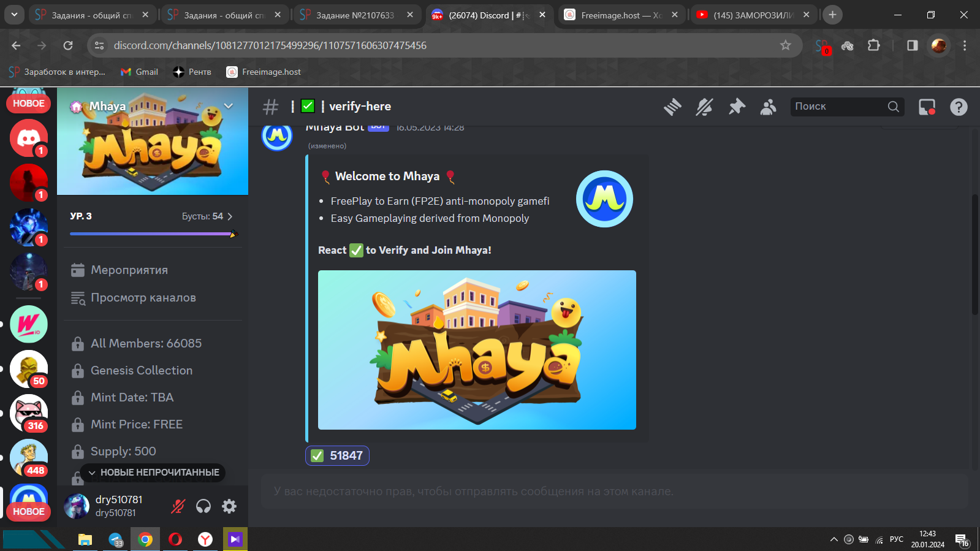Image resolution: width=980 pixels, height=551 pixels.
Task: Open Рентв bookmark
Action: click(x=192, y=72)
